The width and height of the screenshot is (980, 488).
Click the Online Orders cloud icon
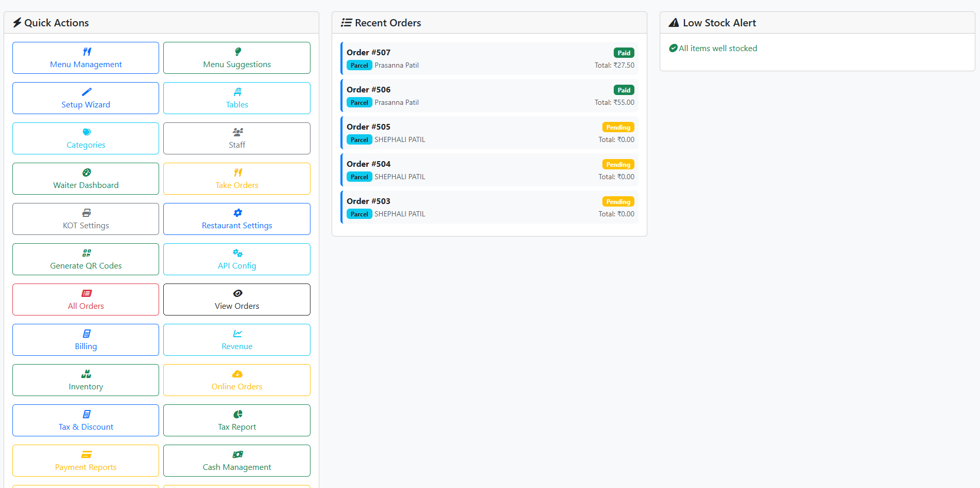(237, 373)
